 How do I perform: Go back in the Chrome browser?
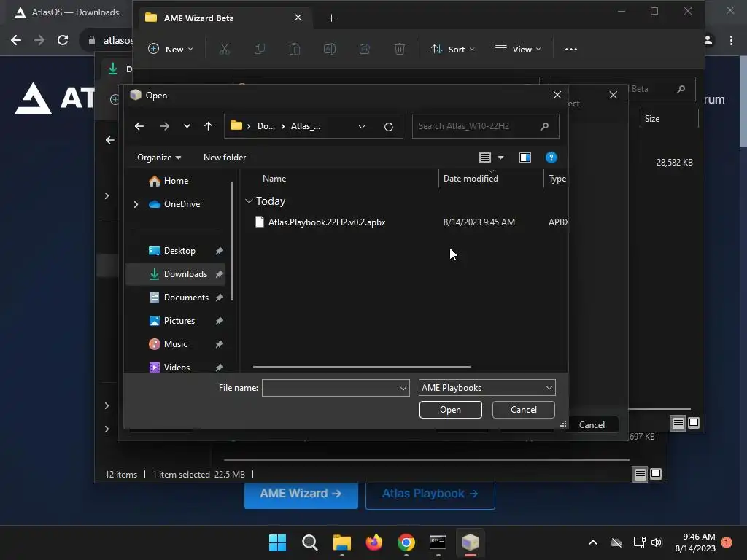[16, 40]
